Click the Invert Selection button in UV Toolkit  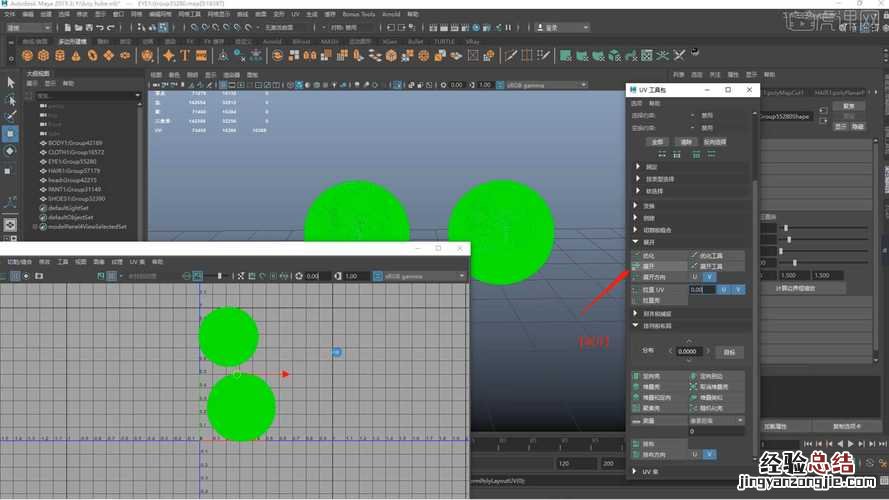pos(714,142)
